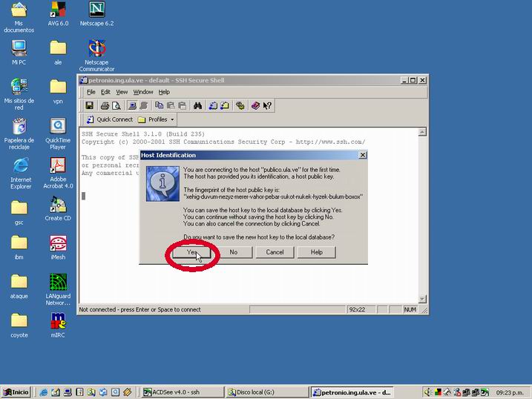Click the petronio.ing.ula.ve taskbar button
Image resolution: width=532 pixels, height=399 pixels.
[x=352, y=392]
